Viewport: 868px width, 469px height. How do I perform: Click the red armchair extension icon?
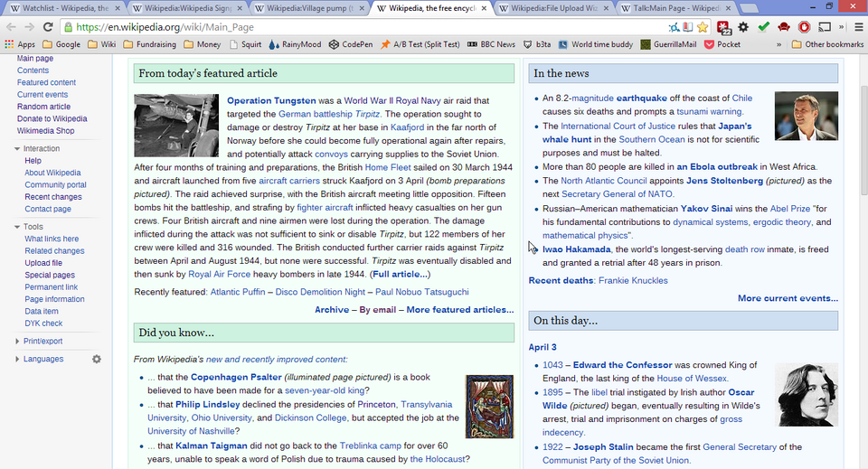[x=783, y=27]
